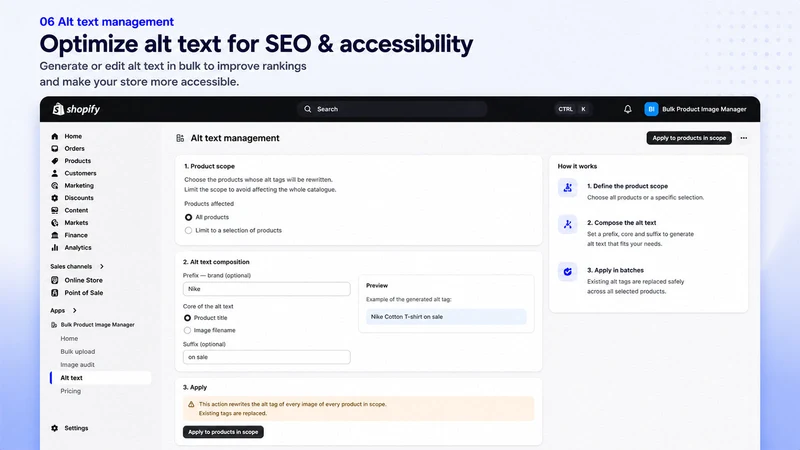Open Products in the sidebar
This screenshot has height=450, width=800.
tap(78, 161)
